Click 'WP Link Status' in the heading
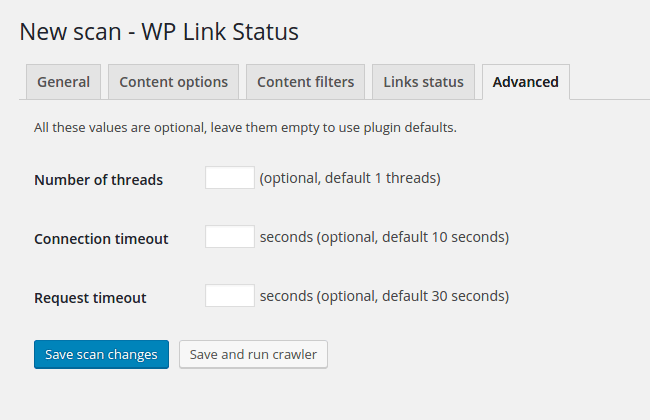650x420 pixels. (x=220, y=32)
